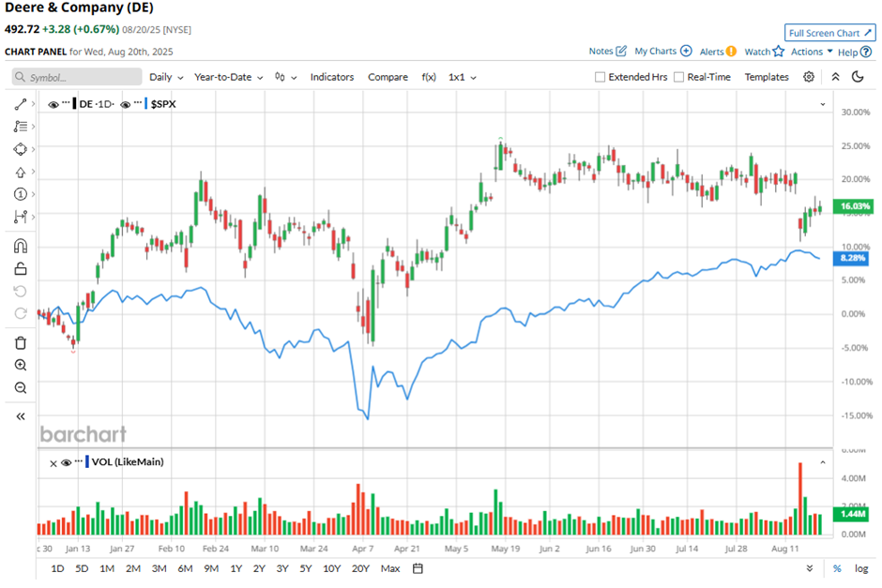
Task: Open the Daily interval dropdown
Action: pyautogui.click(x=166, y=77)
